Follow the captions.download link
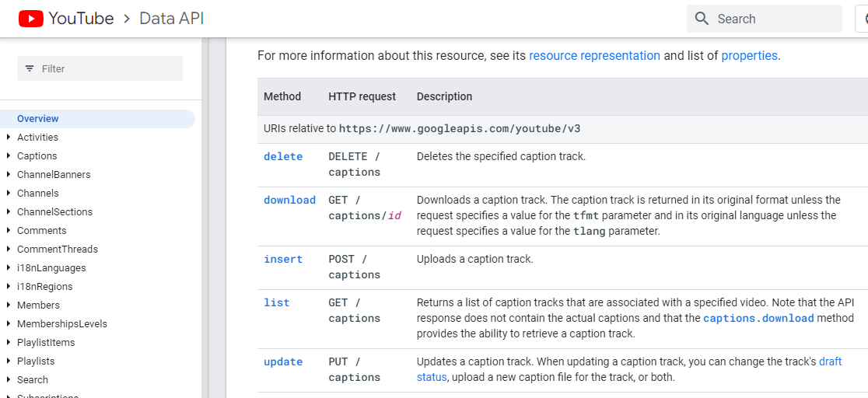Image resolution: width=868 pixels, height=398 pixels. 758,318
